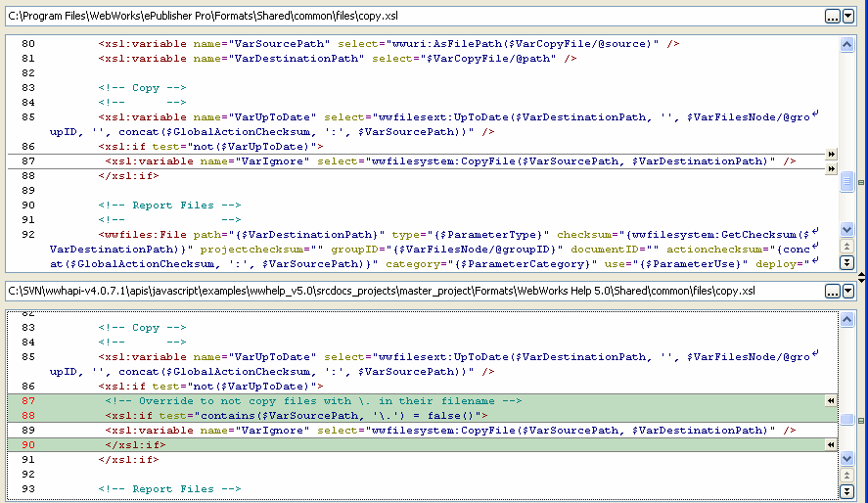
Task: Jump to previous change in bottom pane
Action: point(847,475)
